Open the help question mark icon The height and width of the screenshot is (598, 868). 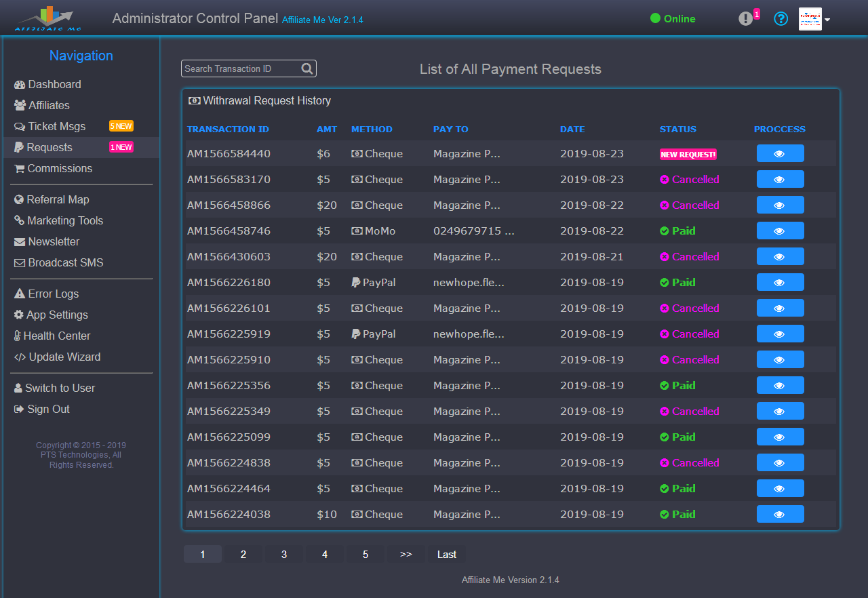781,19
